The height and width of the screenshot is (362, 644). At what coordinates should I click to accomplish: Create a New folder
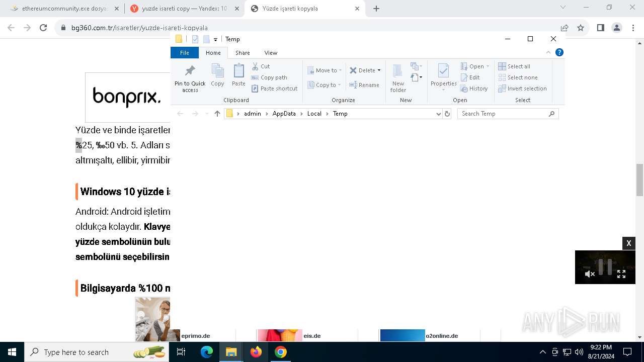click(x=398, y=78)
